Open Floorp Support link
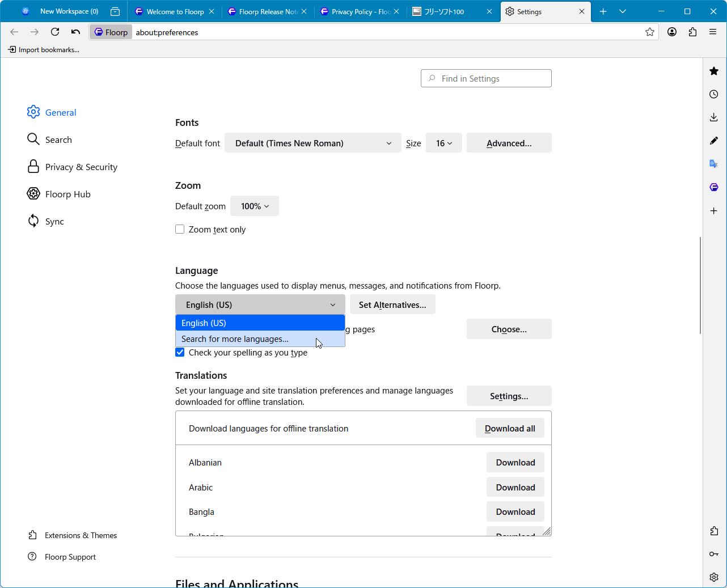Screen dimensions: 727x588 coord(62,557)
